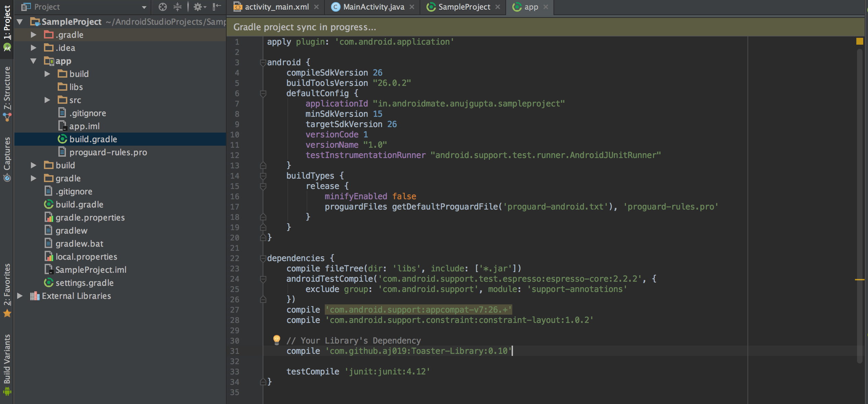The width and height of the screenshot is (868, 404).
Task: Select proguard-rules.pro in the Project tree
Action: click(x=107, y=152)
